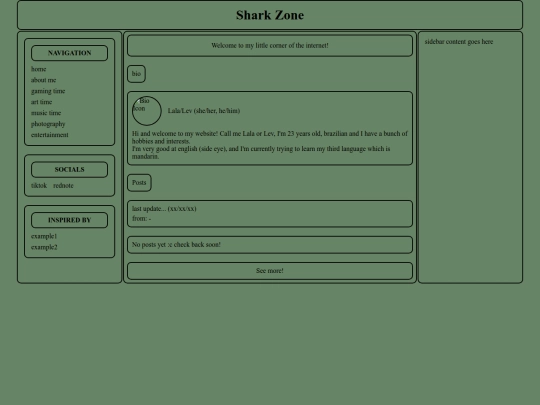
Task: Click the No posts yet message
Action: 176,245
